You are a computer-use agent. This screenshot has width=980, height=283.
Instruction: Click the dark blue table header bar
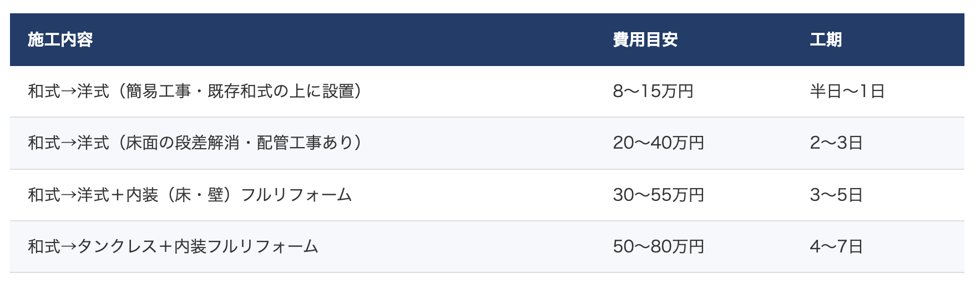coord(388,40)
